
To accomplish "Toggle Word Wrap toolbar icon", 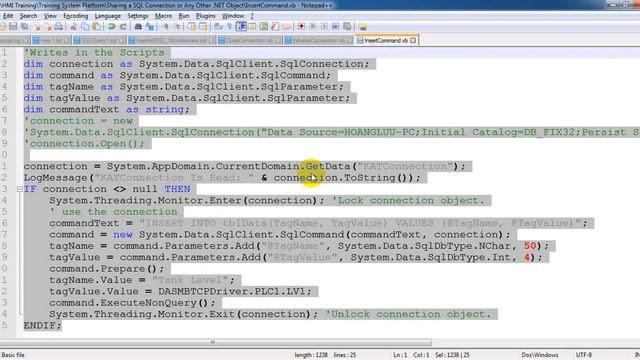I will pyautogui.click(x=218, y=27).
